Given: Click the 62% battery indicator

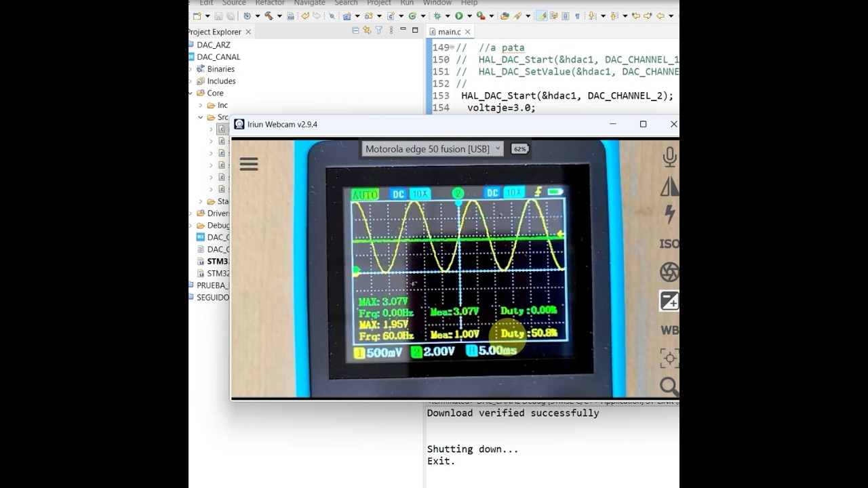Looking at the screenshot, I should (x=520, y=148).
